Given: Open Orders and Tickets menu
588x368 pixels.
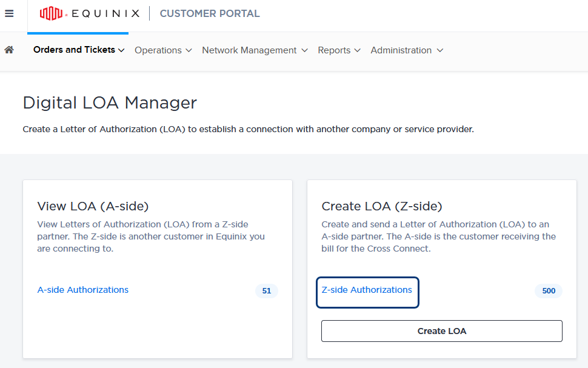Looking at the screenshot, I should (74, 50).
